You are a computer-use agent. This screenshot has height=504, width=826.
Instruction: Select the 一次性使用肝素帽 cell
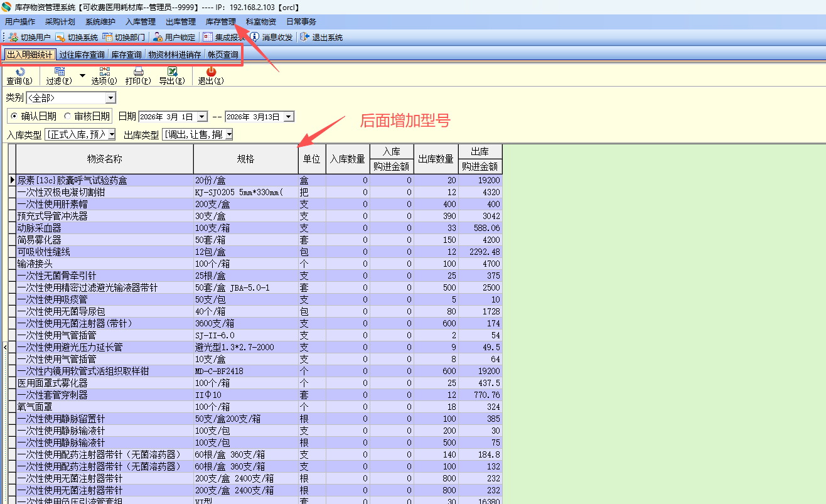point(105,204)
